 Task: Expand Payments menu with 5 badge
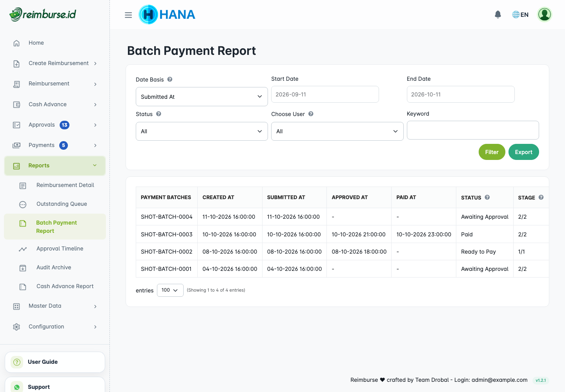(55, 145)
